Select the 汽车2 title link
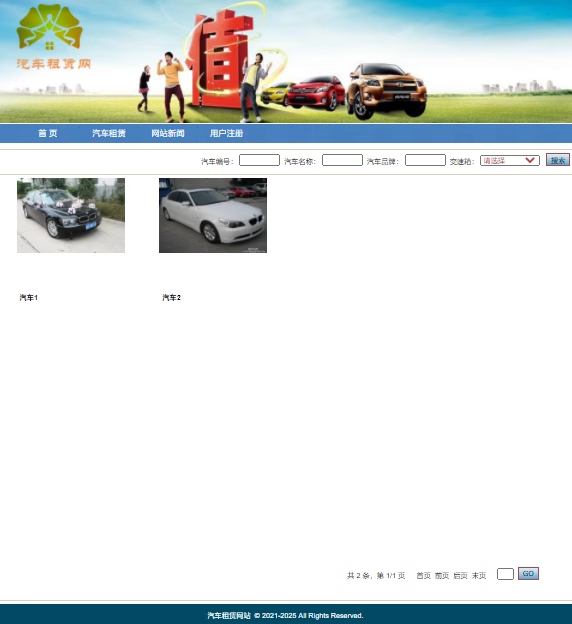This screenshot has height=624, width=572. [172, 298]
